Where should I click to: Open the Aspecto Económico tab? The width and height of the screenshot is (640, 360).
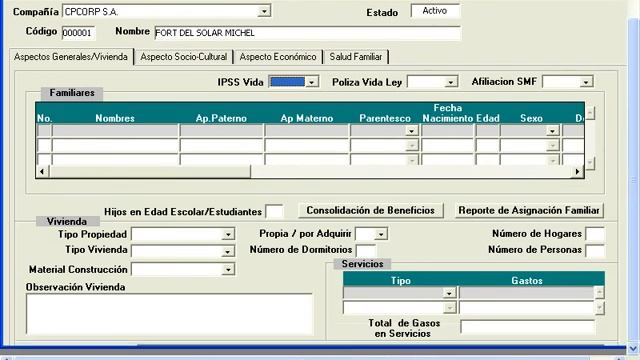[278, 57]
